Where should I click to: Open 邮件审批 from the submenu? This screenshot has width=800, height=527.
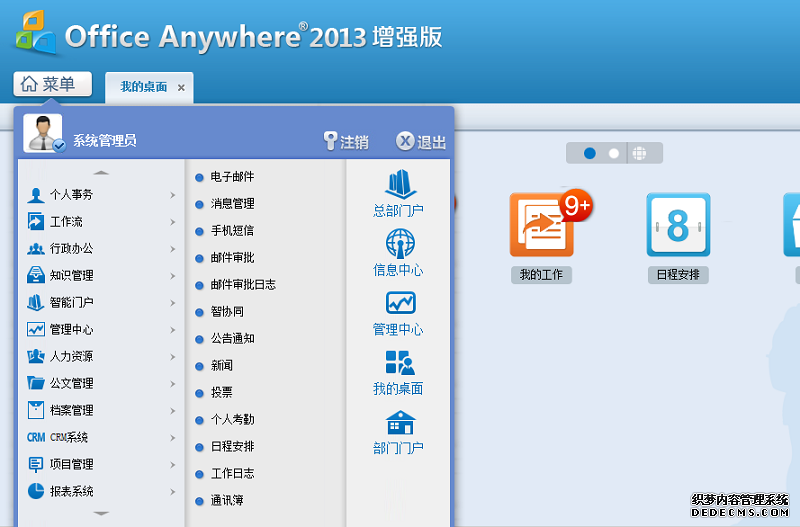pos(232,258)
